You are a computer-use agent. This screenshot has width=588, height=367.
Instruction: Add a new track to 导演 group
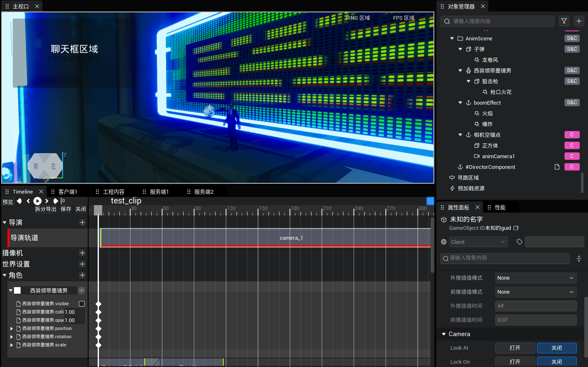coord(82,222)
